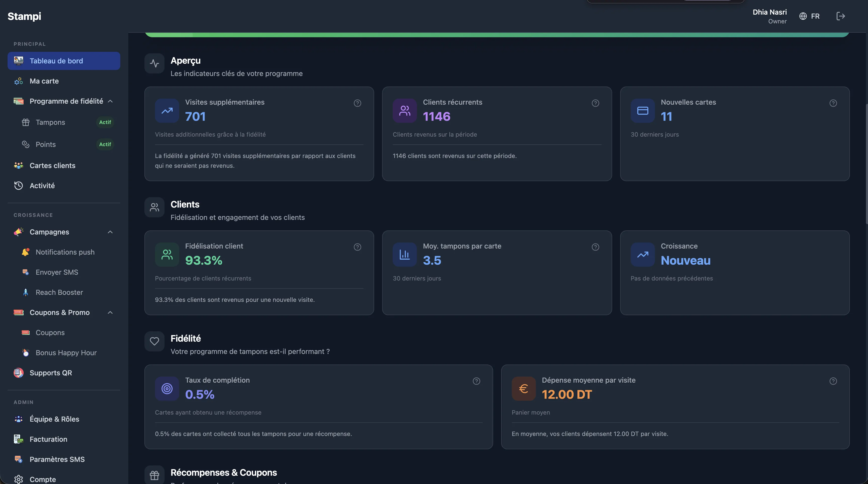Image resolution: width=868 pixels, height=484 pixels.
Task: Go to Cartes clients page
Action: (x=52, y=165)
